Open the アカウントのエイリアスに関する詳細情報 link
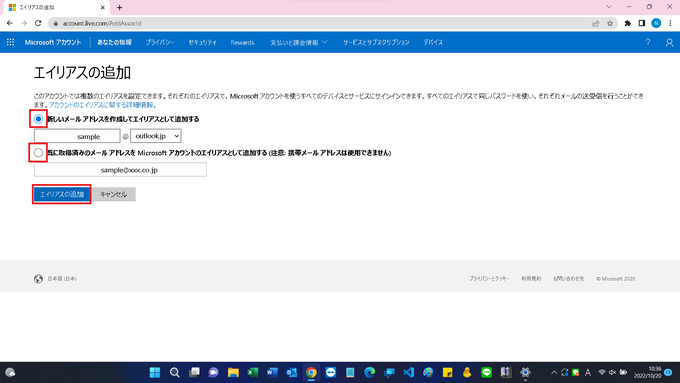 102,105
